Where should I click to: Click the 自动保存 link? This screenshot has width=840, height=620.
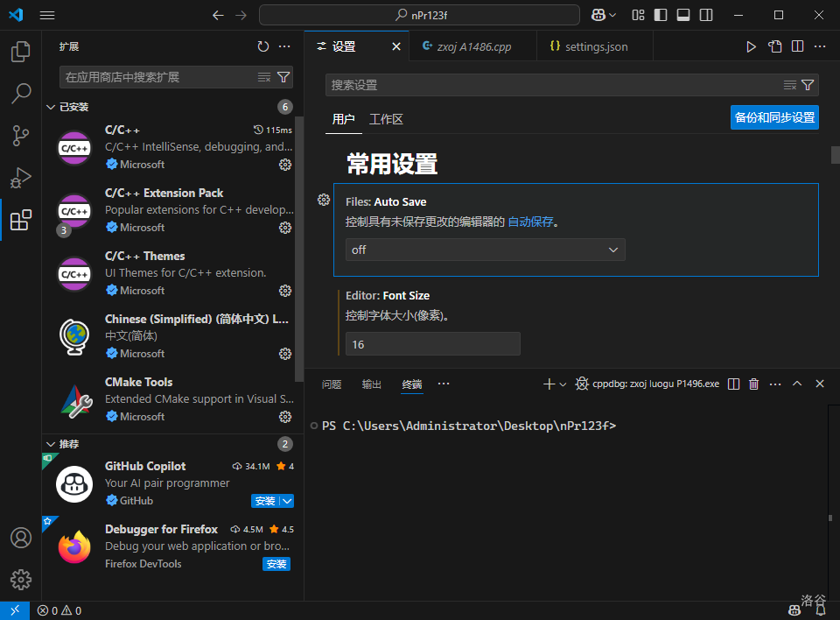[530, 222]
